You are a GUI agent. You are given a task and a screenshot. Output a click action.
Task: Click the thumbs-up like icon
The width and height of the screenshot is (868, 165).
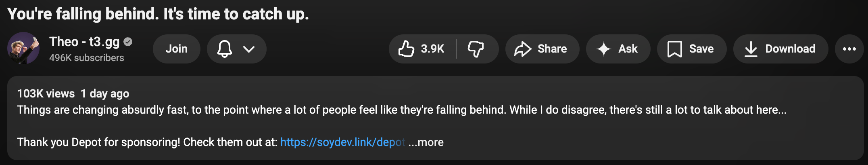coord(406,49)
